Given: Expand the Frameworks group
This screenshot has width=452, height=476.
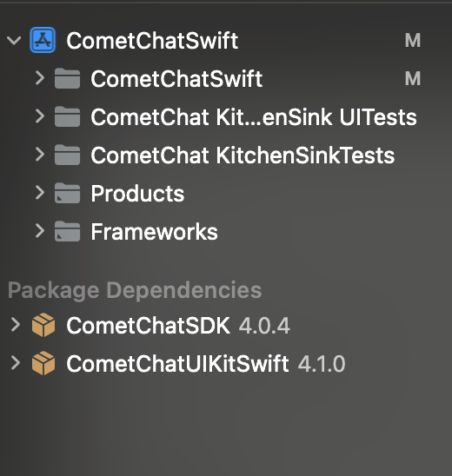Looking at the screenshot, I should point(40,231).
